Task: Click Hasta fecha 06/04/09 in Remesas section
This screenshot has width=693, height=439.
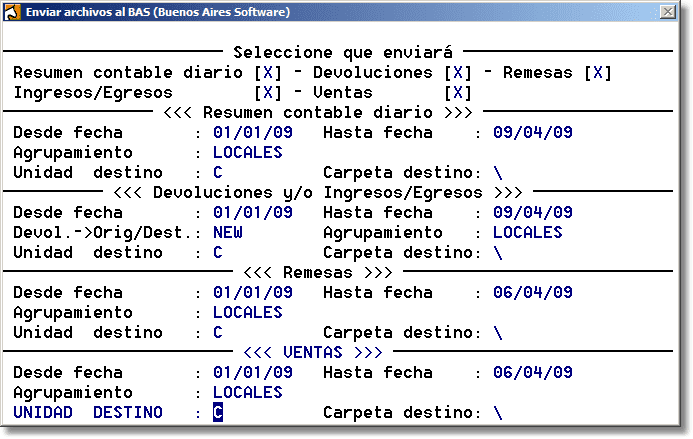Action: (x=533, y=293)
